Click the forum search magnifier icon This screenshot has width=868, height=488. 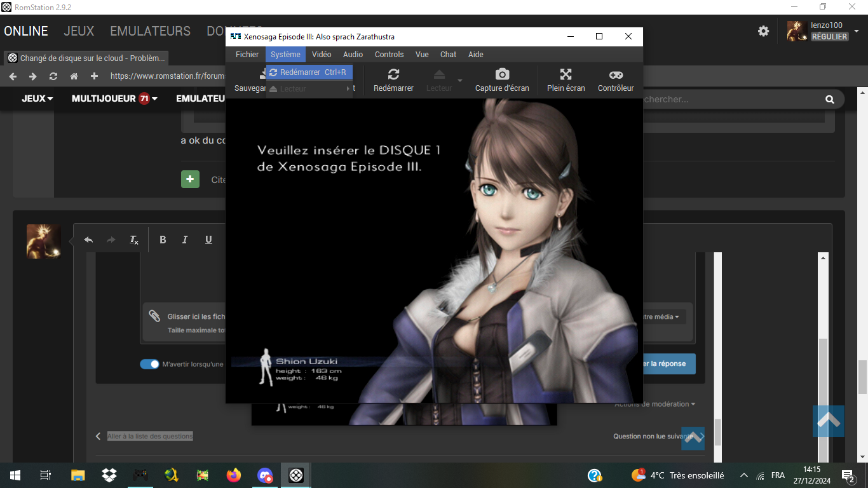829,99
